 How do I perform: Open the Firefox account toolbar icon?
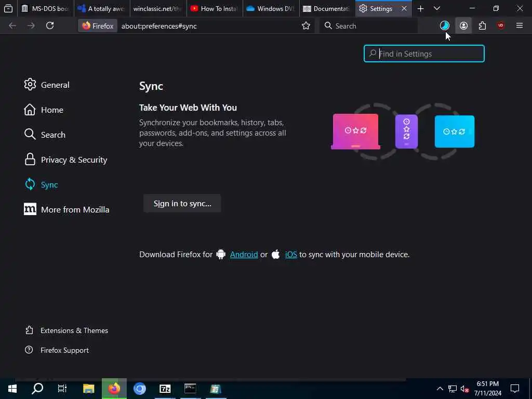463,25
